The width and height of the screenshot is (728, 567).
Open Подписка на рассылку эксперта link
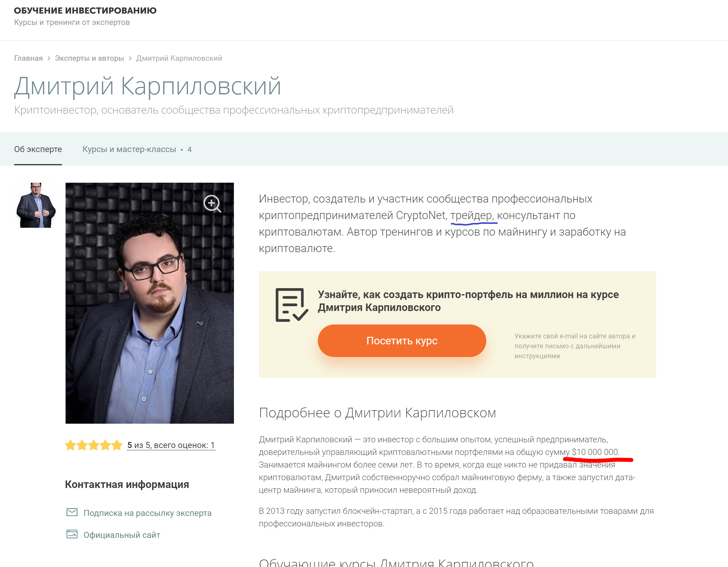point(147,513)
